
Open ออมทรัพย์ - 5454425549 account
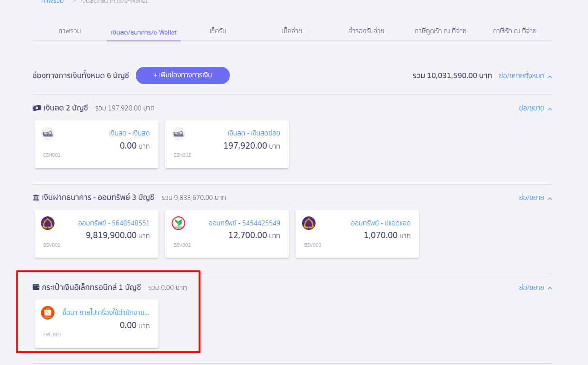244,223
